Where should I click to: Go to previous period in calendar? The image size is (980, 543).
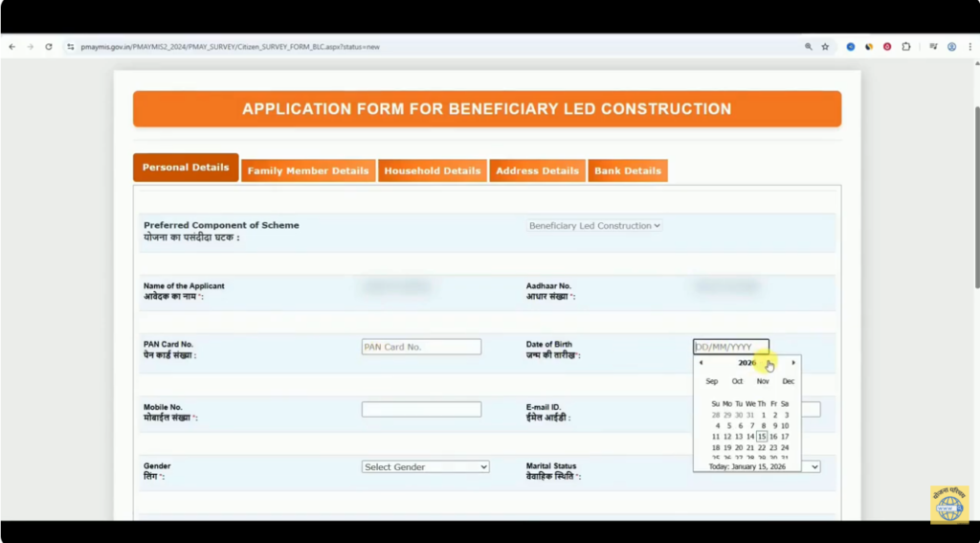702,363
